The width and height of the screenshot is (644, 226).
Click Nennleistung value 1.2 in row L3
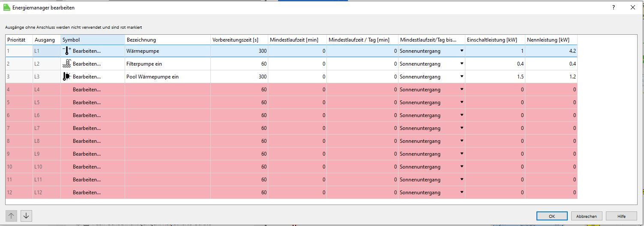point(551,77)
